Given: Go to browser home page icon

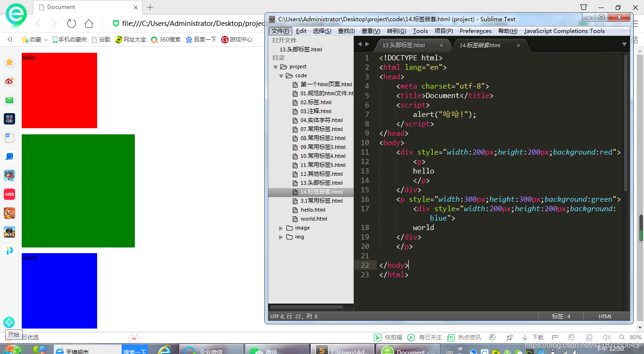Looking at the screenshot, I should click(89, 24).
